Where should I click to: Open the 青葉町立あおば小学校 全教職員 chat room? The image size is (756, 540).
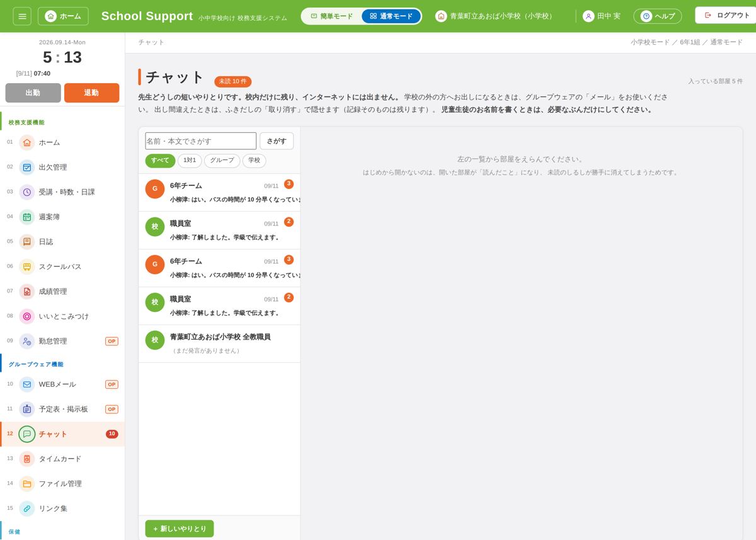(x=219, y=343)
